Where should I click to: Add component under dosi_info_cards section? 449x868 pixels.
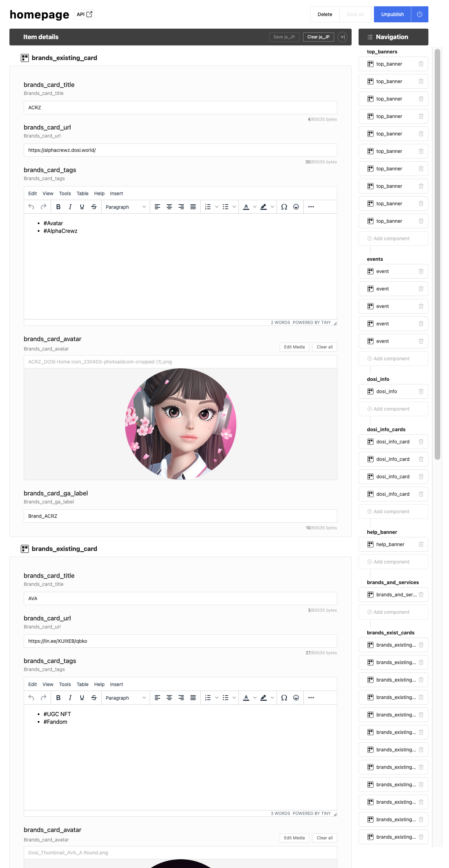[x=393, y=512]
